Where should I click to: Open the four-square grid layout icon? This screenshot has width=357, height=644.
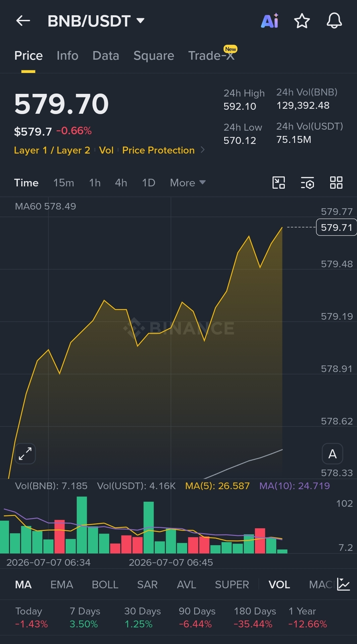336,183
